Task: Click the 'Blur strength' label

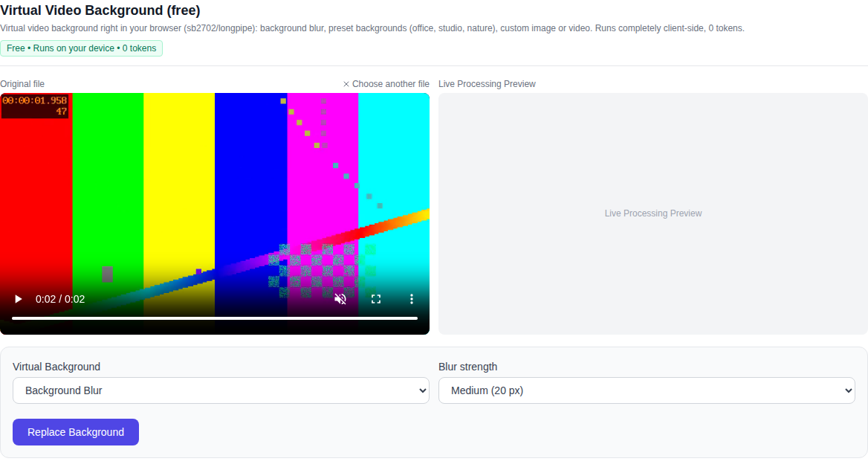Action: [467, 367]
